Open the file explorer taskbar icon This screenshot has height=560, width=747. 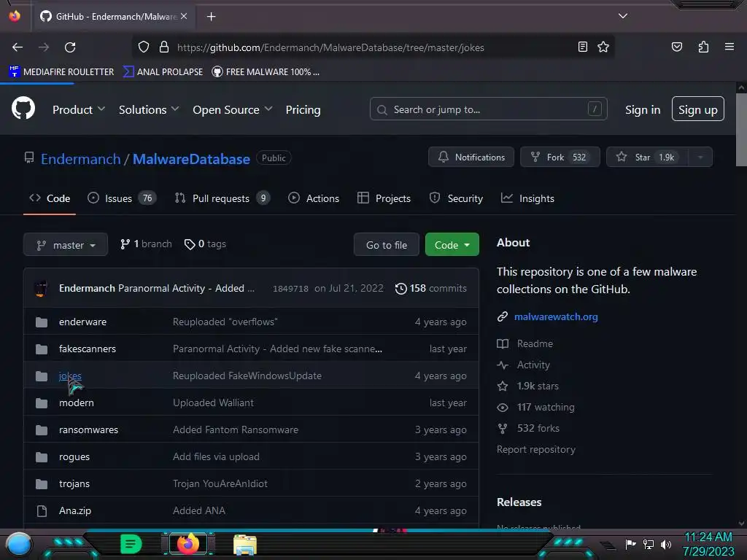click(x=245, y=545)
